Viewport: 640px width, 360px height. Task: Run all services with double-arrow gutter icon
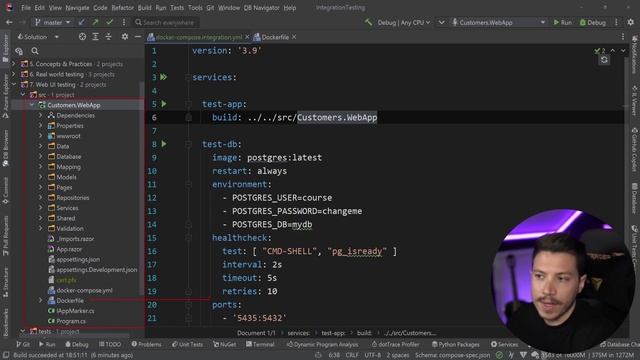164,77
